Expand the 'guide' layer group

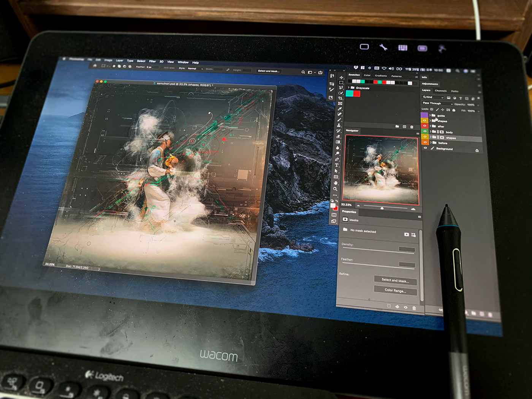(430, 115)
